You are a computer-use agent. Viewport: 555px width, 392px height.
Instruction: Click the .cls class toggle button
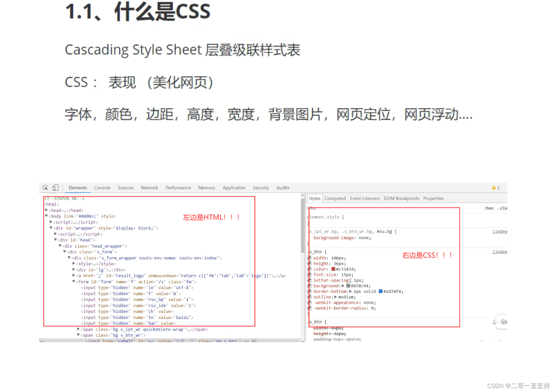502,208
